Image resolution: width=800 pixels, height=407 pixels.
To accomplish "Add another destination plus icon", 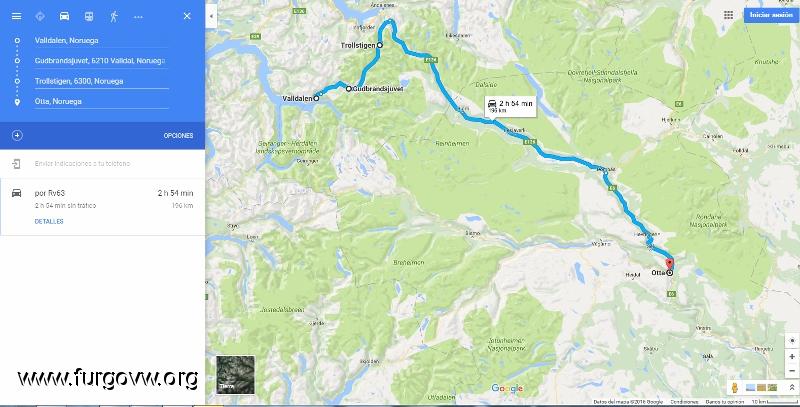I will (17, 136).
